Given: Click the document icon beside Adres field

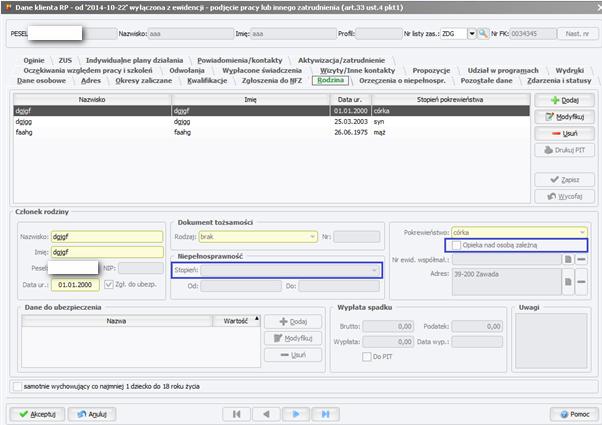Looking at the screenshot, I should coord(568,282).
